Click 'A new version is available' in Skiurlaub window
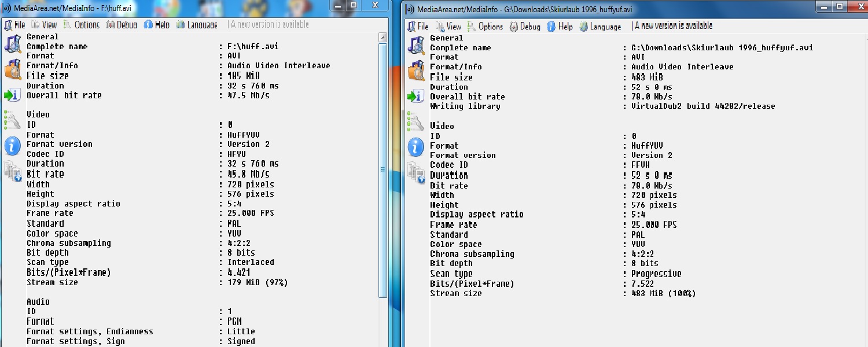This screenshot has width=868, height=347. coord(674,26)
